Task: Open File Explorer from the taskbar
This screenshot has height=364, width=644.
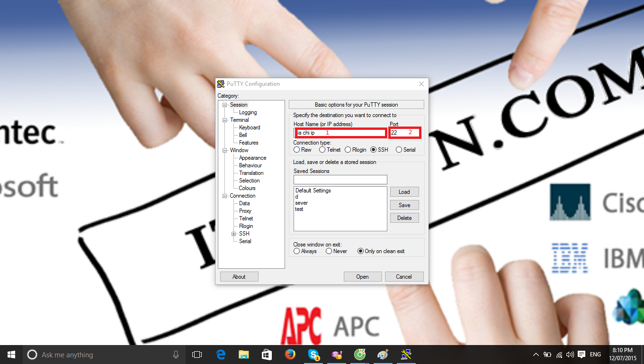Action: 243,354
